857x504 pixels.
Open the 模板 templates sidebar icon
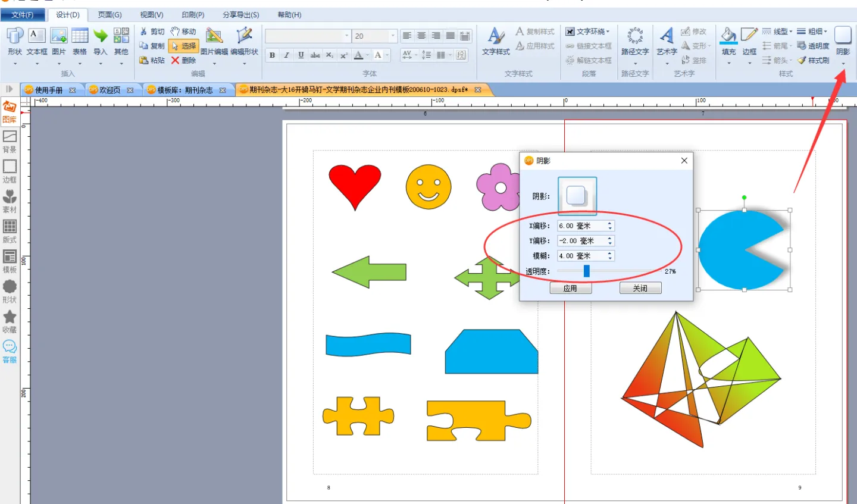pos(10,261)
